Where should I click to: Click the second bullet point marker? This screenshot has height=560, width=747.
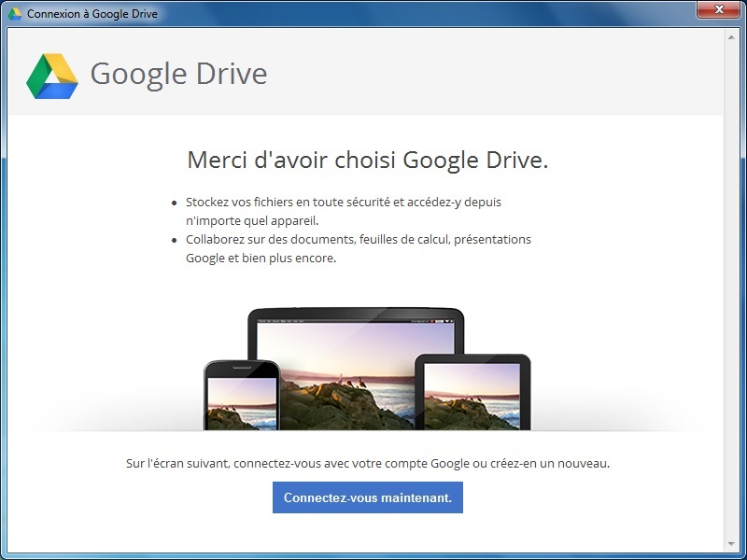[x=175, y=240]
